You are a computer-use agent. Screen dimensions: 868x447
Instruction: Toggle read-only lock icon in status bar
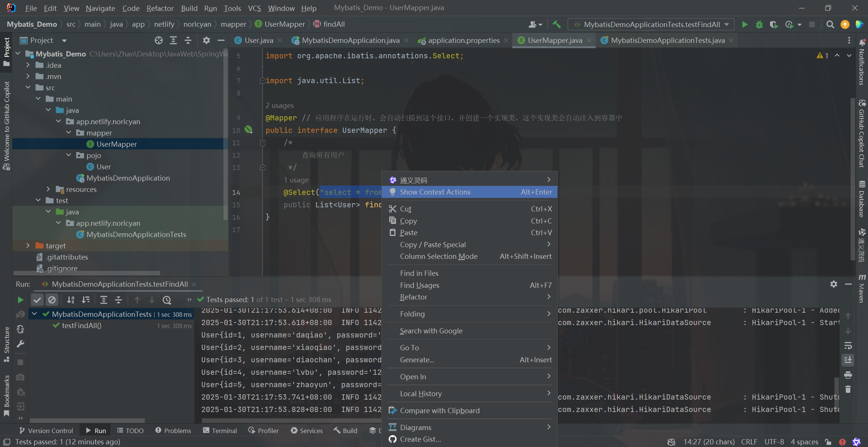click(x=828, y=442)
